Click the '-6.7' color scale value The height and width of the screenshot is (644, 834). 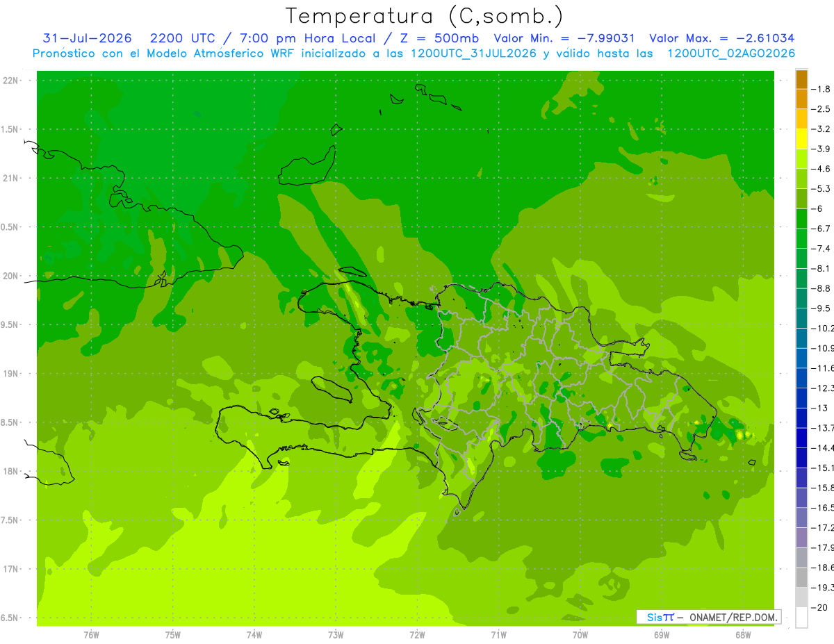click(821, 229)
